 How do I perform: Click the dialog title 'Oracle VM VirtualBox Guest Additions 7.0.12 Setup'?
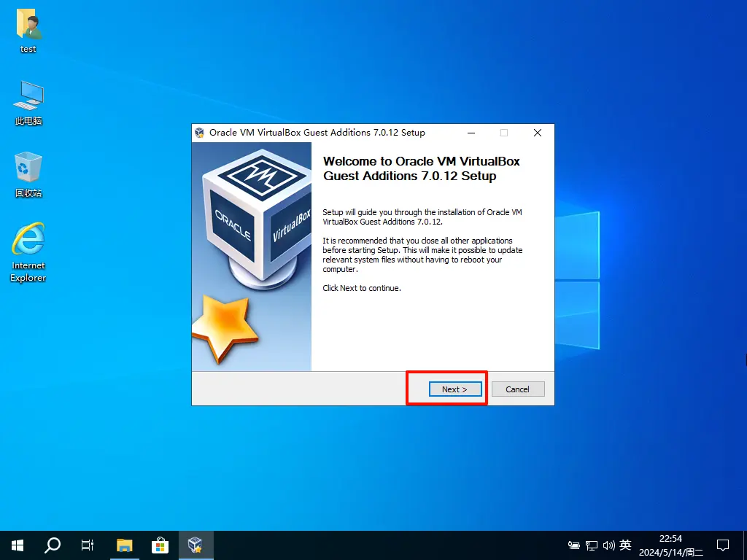pyautogui.click(x=317, y=133)
